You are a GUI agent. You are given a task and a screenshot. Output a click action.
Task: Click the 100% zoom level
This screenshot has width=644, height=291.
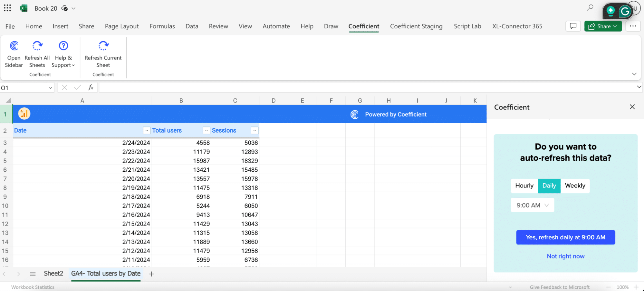[x=622, y=287]
